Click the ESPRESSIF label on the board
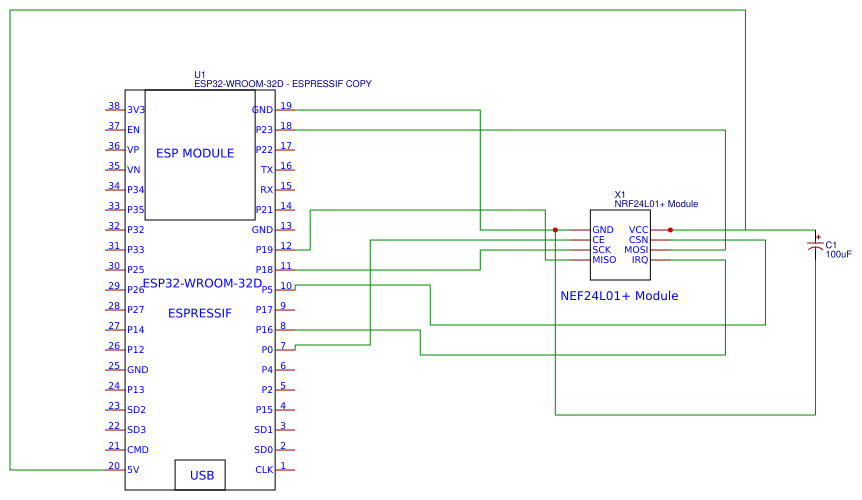The width and height of the screenshot is (862, 500). pos(200,313)
